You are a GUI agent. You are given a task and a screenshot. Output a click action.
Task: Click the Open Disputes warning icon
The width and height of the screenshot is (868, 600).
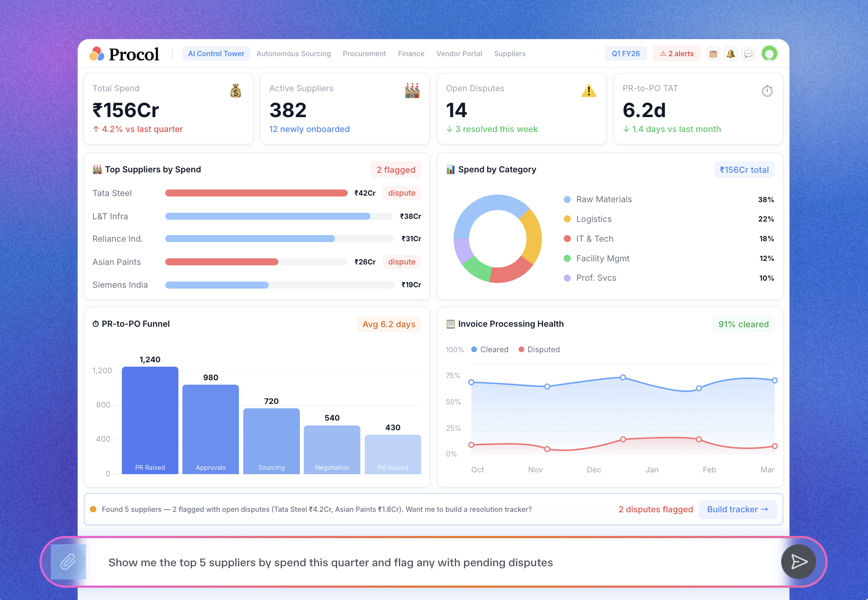(x=589, y=91)
